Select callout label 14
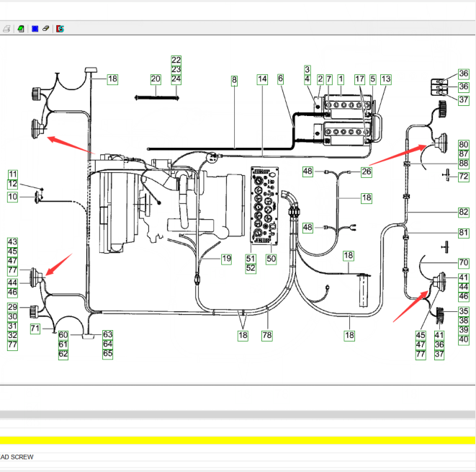 pyautogui.click(x=262, y=79)
